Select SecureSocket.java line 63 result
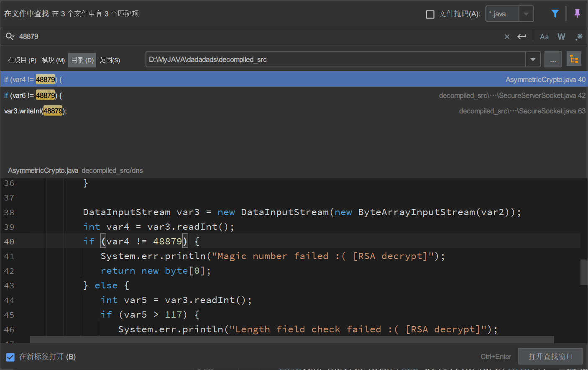 (294, 111)
